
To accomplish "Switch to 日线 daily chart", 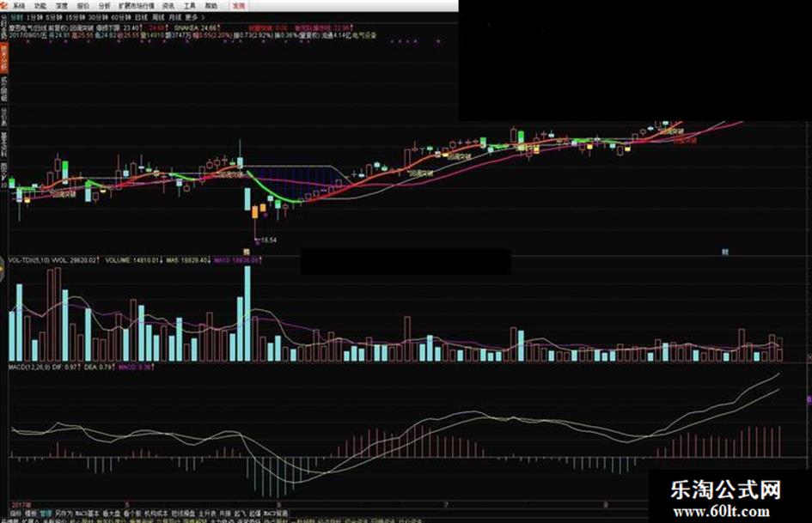I will tap(142, 18).
